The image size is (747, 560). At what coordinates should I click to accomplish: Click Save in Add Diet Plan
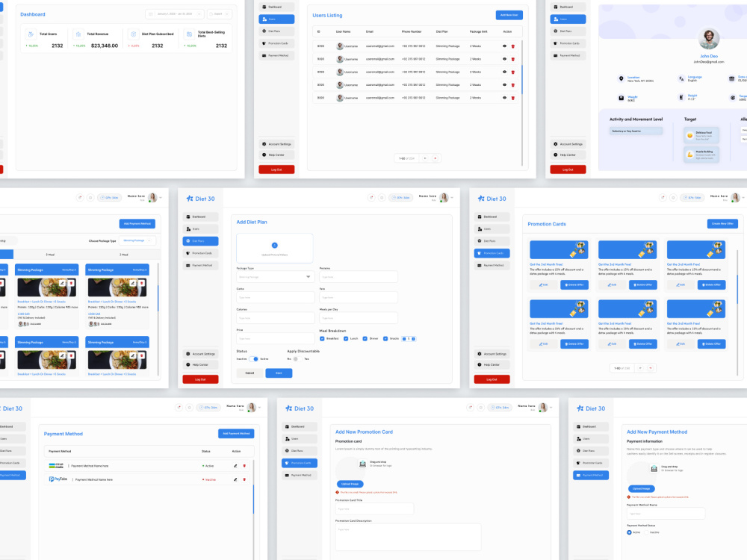point(279,373)
